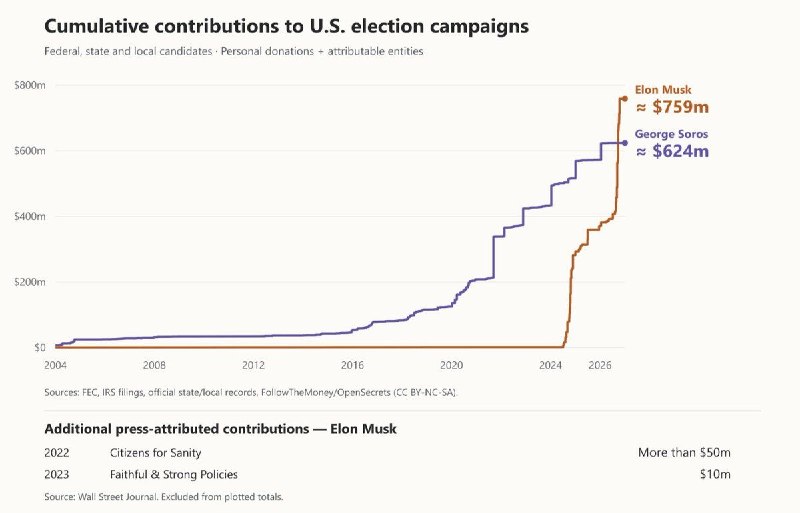
Task: Click the Wall Street Journal source note
Action: point(164,497)
